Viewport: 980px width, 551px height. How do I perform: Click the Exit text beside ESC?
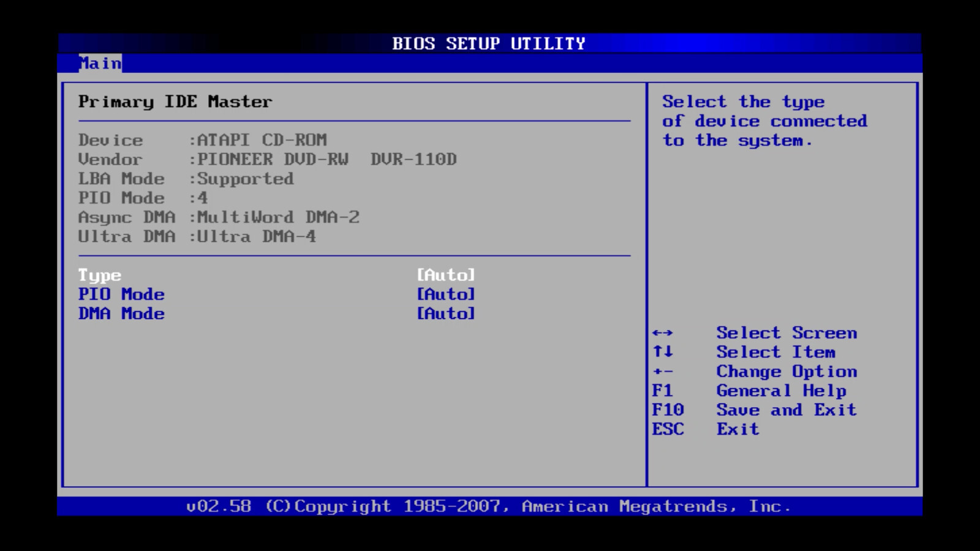pos(738,429)
